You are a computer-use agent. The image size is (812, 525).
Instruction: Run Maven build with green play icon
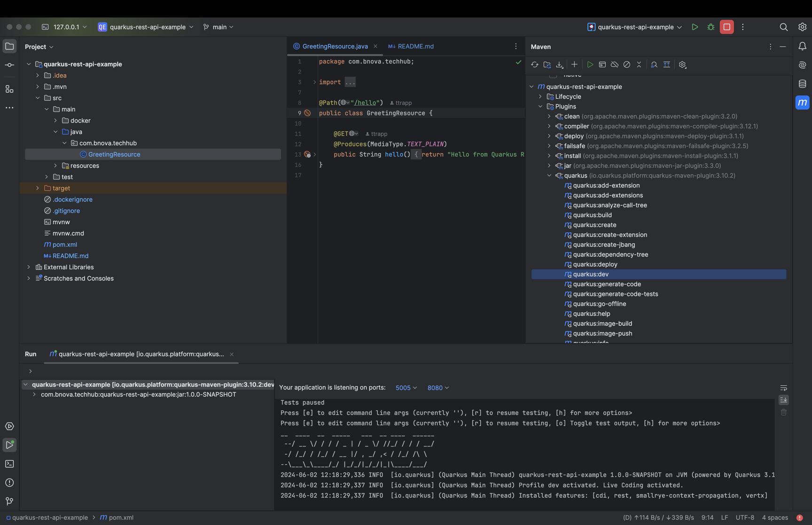pyautogui.click(x=590, y=65)
